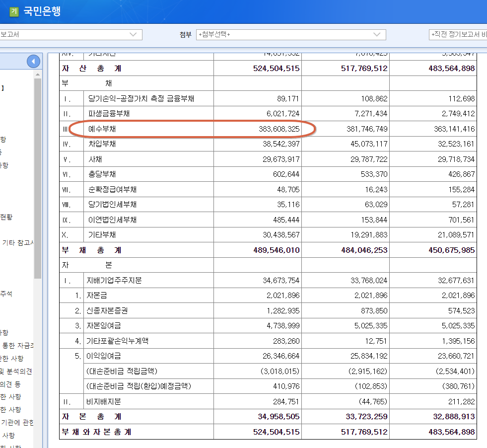Click the circled 예수부채 amount 383,608,325
Screen dimensions: 487x448
click(x=278, y=129)
